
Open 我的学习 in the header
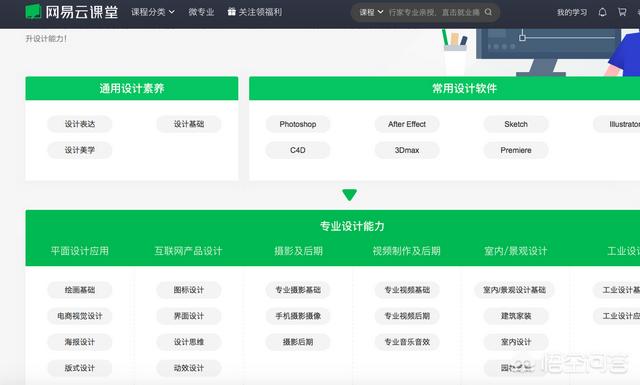pos(572,12)
